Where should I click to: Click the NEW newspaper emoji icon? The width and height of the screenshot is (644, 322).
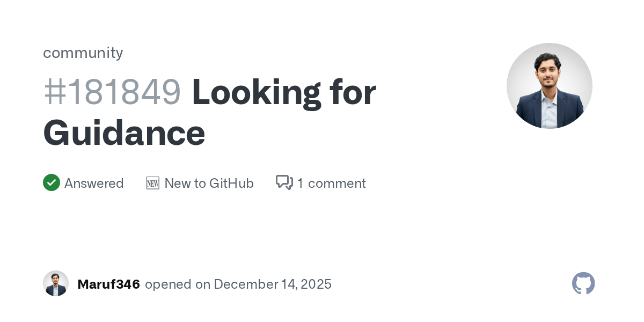(x=153, y=184)
